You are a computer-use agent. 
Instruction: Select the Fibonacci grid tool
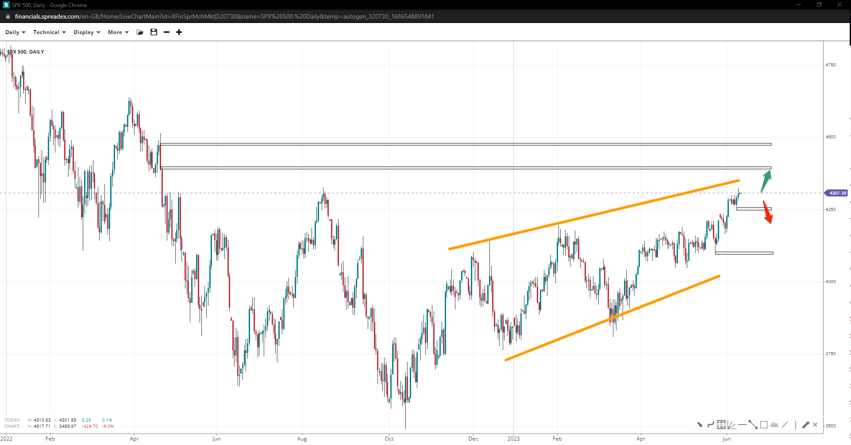point(721,425)
